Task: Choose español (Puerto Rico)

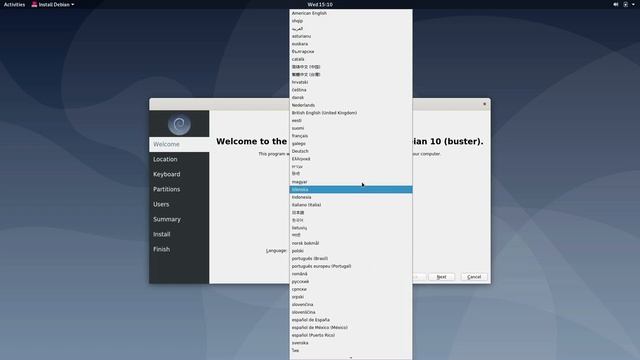Action: pyautogui.click(x=351, y=335)
